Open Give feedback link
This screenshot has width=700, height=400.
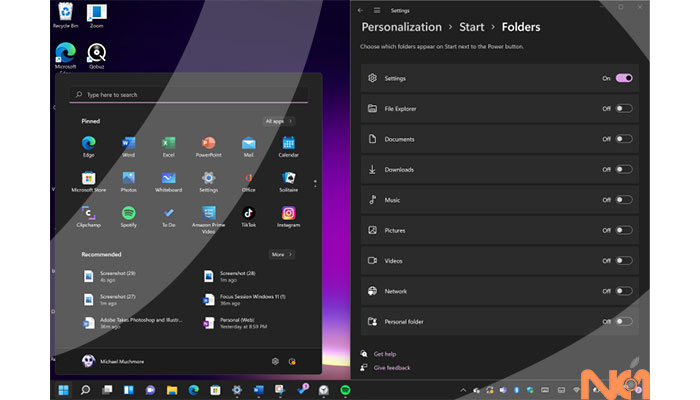tap(392, 368)
